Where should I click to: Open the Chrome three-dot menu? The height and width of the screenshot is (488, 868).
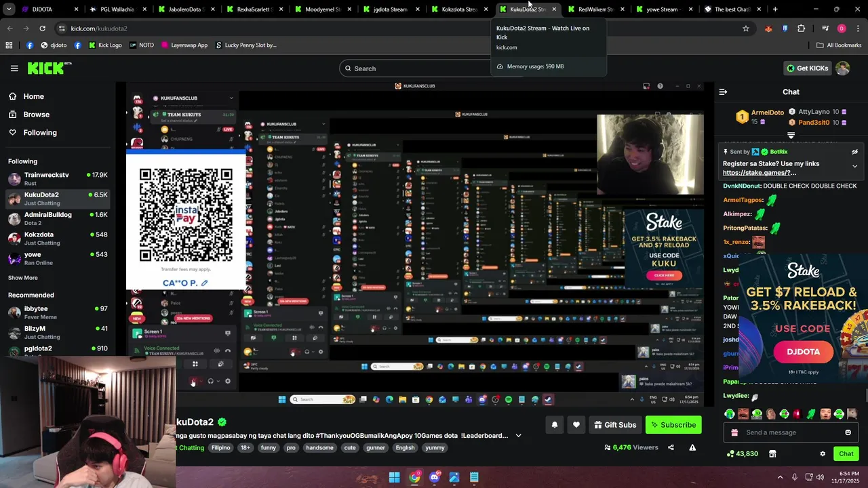click(x=857, y=28)
